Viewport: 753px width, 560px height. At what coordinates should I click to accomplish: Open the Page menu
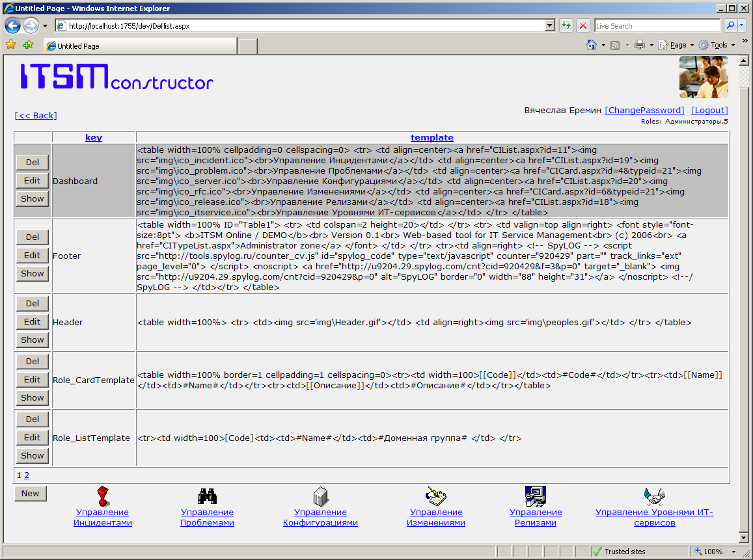click(676, 45)
